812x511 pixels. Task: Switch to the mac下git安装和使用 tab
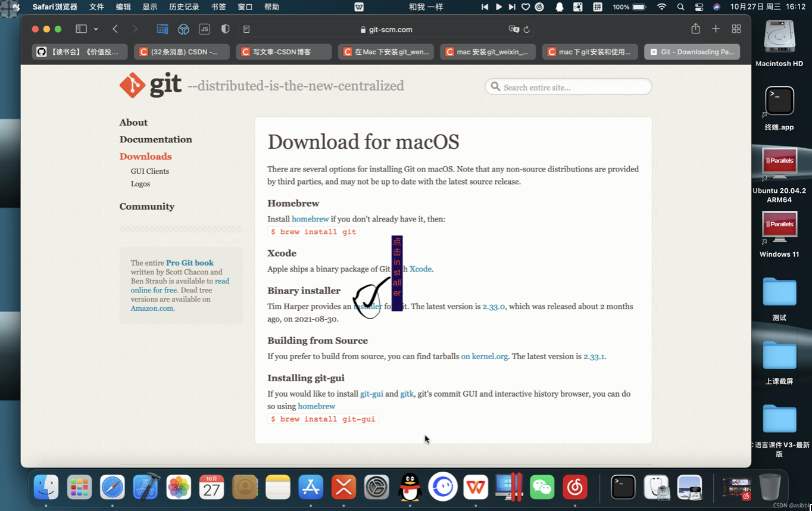(x=590, y=52)
